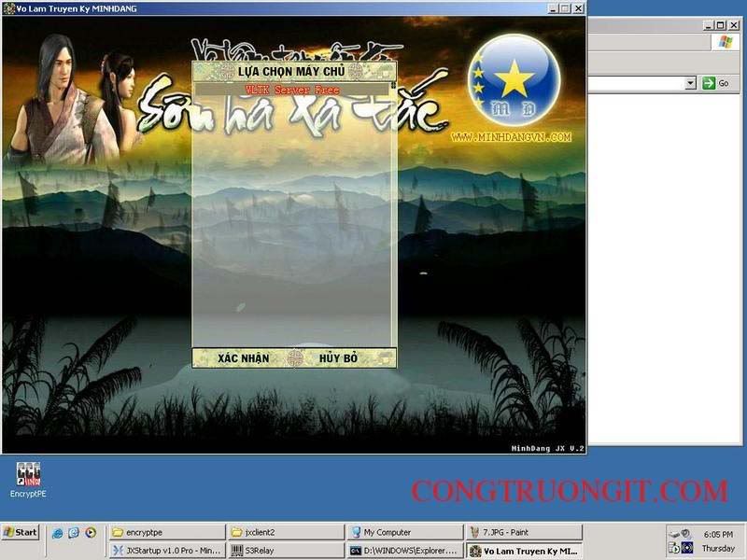The width and height of the screenshot is (747, 560).
Task: Close the Vo Lam Truyen Ky MINHDANG window
Action: coord(578,8)
